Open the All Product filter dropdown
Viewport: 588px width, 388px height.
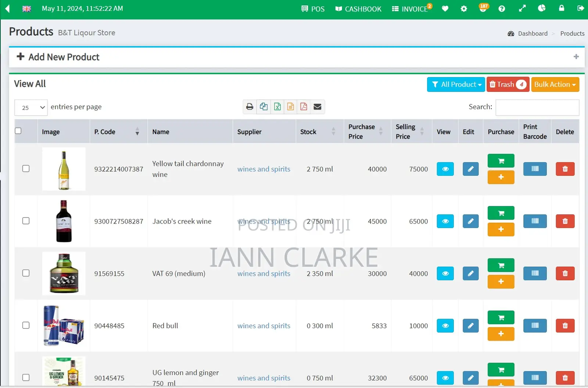pyautogui.click(x=456, y=84)
